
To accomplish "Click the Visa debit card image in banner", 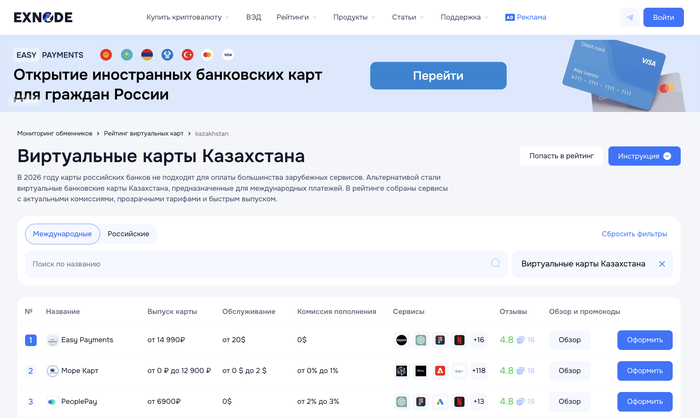I will pyautogui.click(x=614, y=74).
